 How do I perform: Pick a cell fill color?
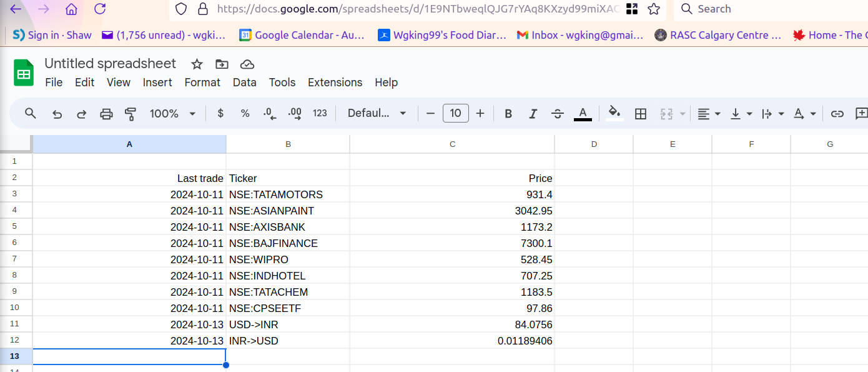pyautogui.click(x=614, y=113)
